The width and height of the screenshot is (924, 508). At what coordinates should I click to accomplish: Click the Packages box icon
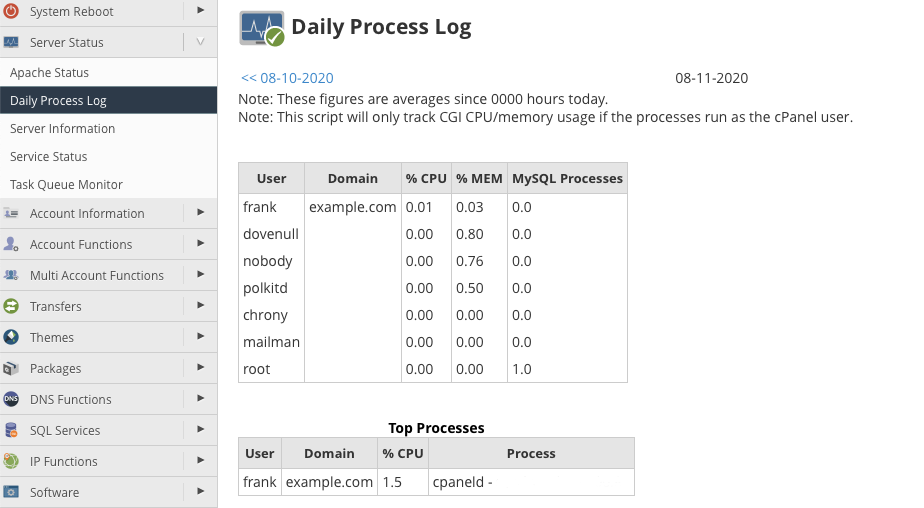coord(11,368)
